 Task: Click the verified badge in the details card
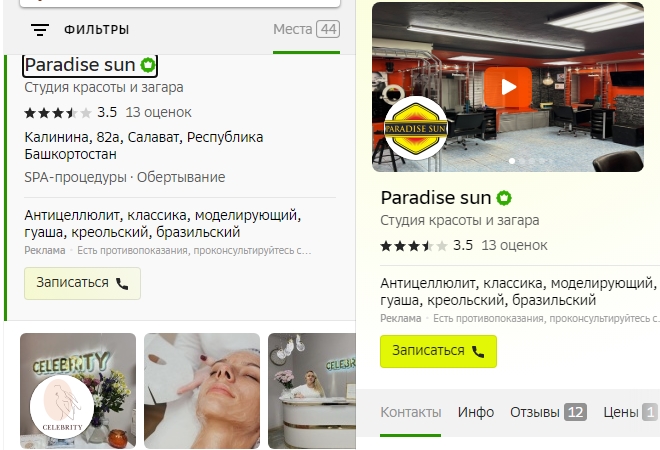click(x=504, y=198)
